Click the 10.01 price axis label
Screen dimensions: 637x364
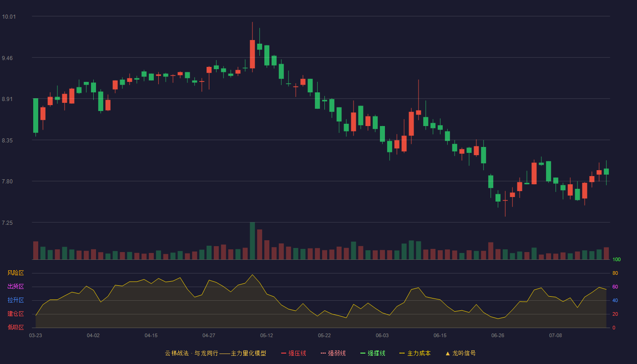point(9,17)
